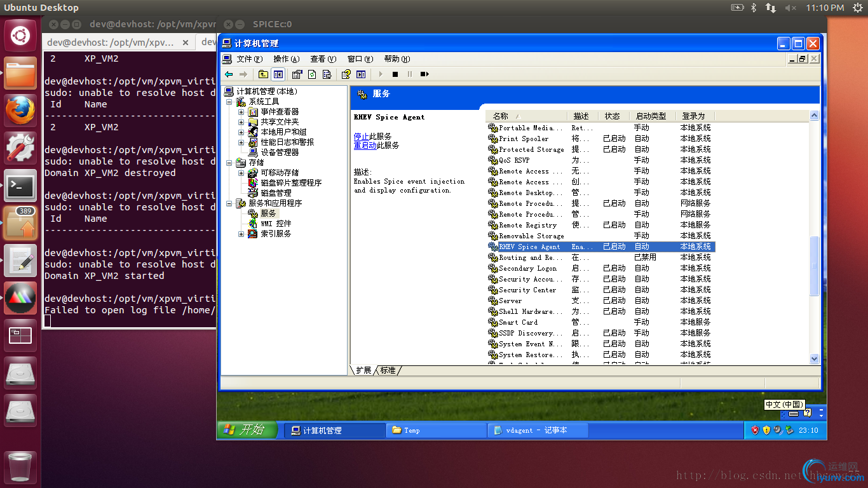The height and width of the screenshot is (488, 868).
Task: Select the Remote Registry service row
Action: point(601,225)
